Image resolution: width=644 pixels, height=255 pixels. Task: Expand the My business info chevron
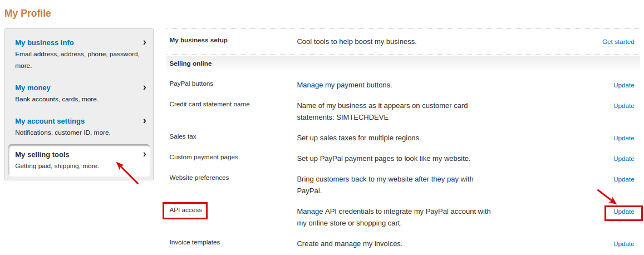click(145, 42)
